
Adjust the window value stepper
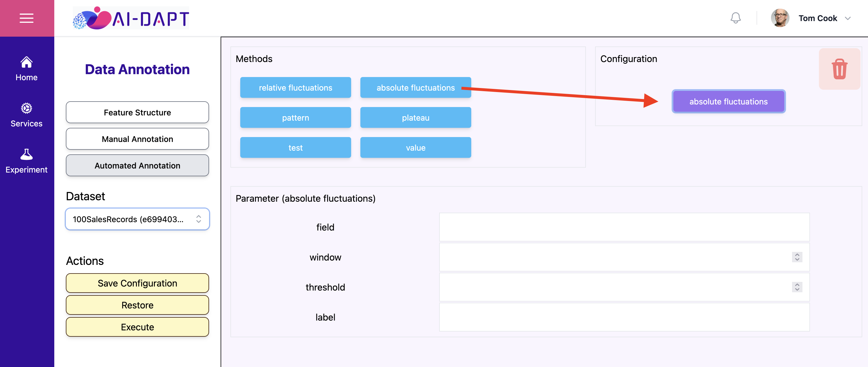(x=797, y=257)
